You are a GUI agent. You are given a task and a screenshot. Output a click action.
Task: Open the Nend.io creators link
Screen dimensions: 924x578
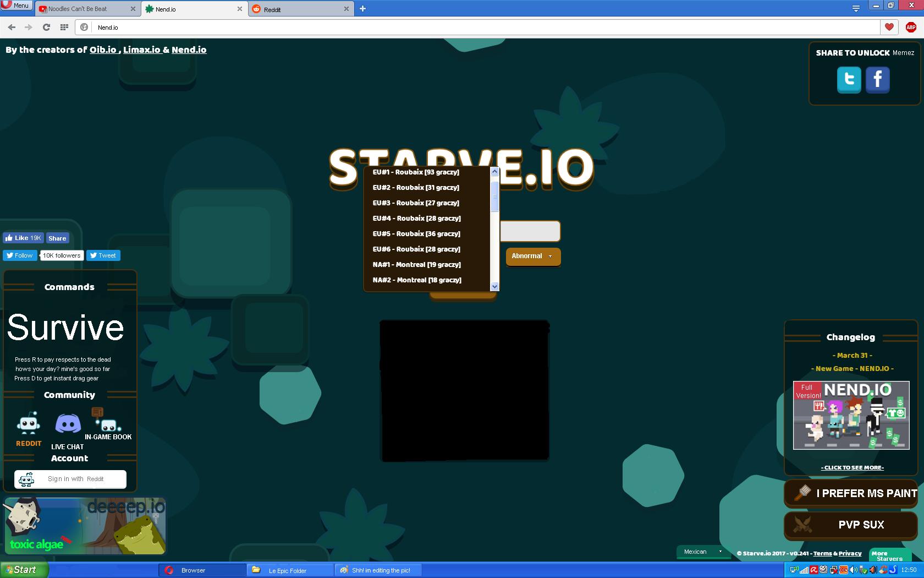click(189, 50)
